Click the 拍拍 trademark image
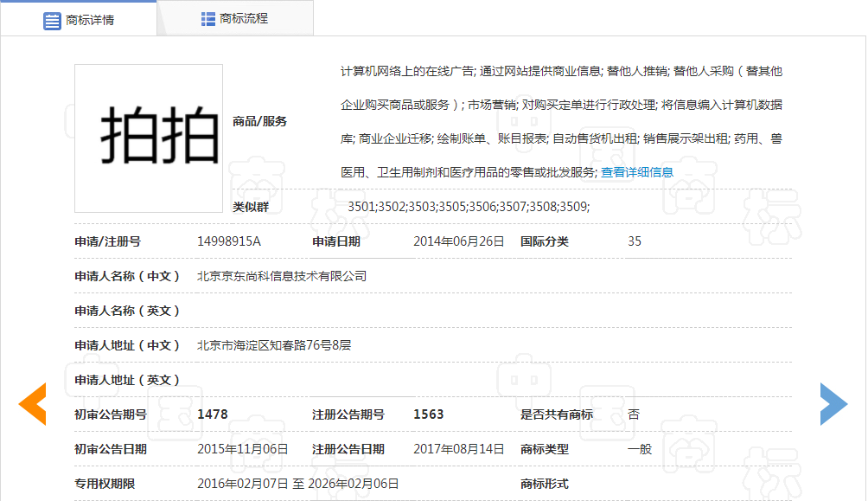868x501 pixels. click(149, 138)
